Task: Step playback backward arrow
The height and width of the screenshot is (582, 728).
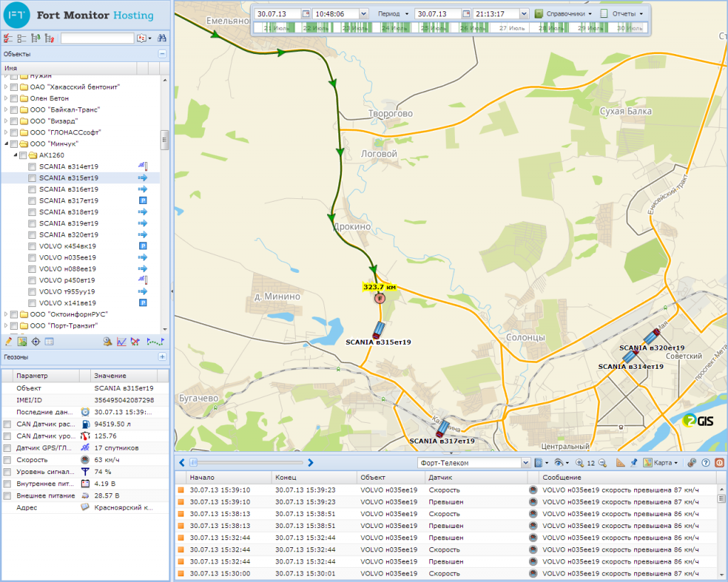Action: point(181,463)
